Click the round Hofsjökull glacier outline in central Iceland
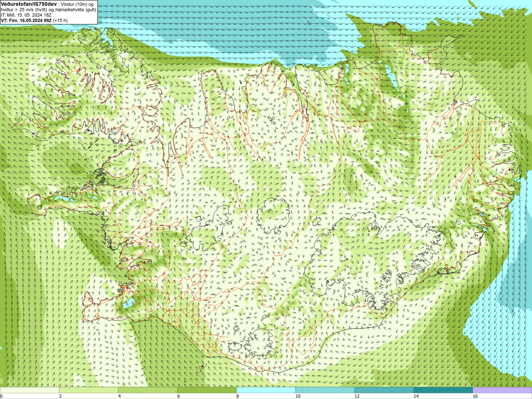532x399 pixels. tap(273, 216)
